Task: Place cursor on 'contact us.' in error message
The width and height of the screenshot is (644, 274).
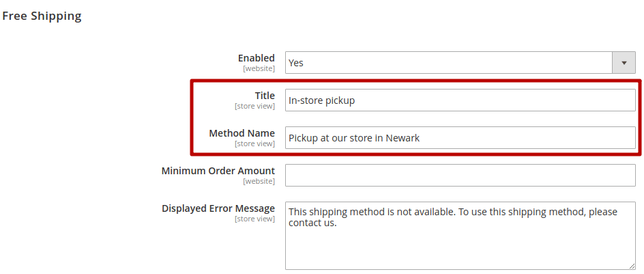Action: point(312,223)
